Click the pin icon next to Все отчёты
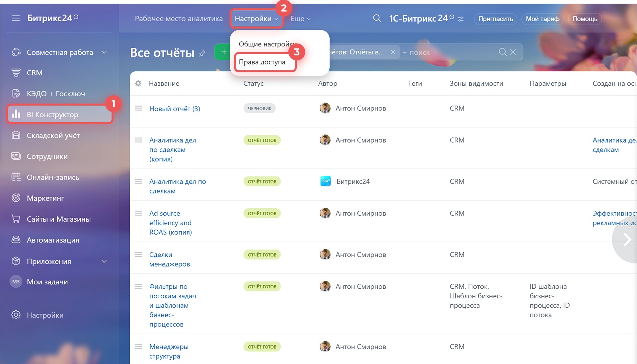Screen dimensions: 637x364 click(x=202, y=53)
